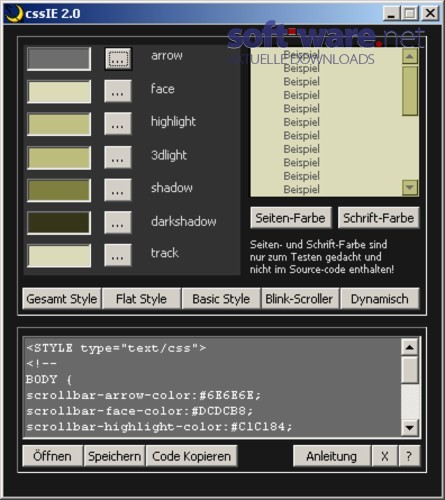
Task: Click the arrow color swatch
Action: (59, 59)
